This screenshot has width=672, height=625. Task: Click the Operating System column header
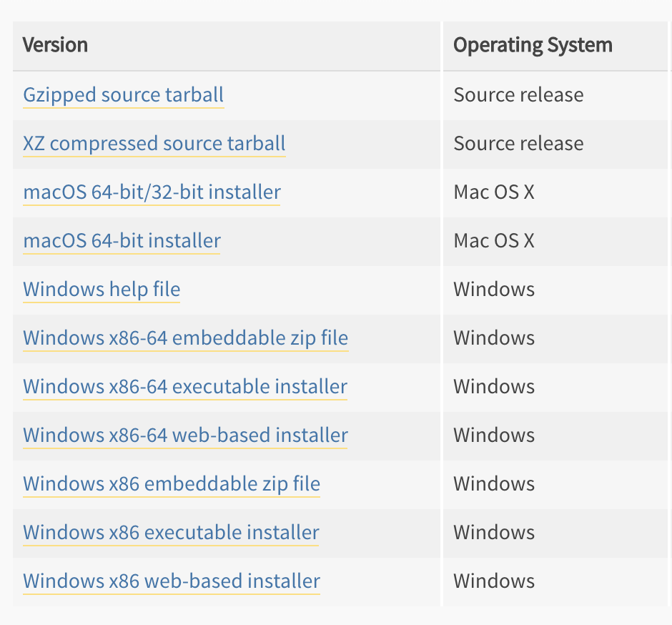pyautogui.click(x=533, y=45)
